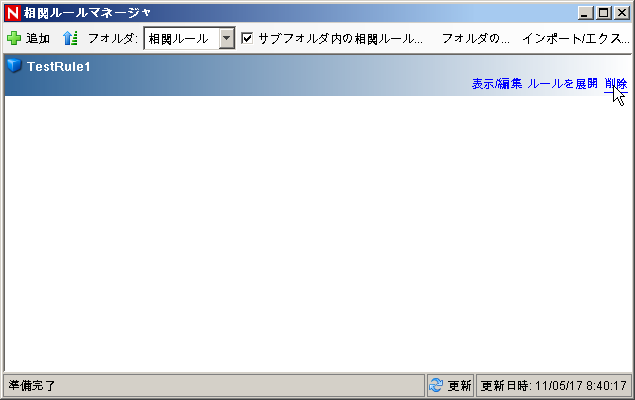The width and height of the screenshot is (635, 400).
Task: Click the 削除 link to delete TestRule1
Action: pyautogui.click(x=615, y=84)
